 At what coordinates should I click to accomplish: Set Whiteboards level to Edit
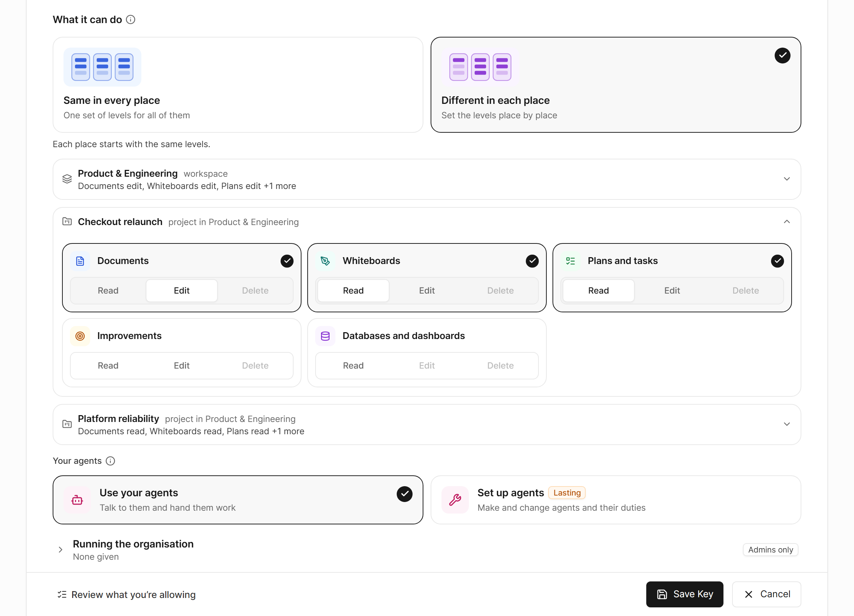point(427,291)
